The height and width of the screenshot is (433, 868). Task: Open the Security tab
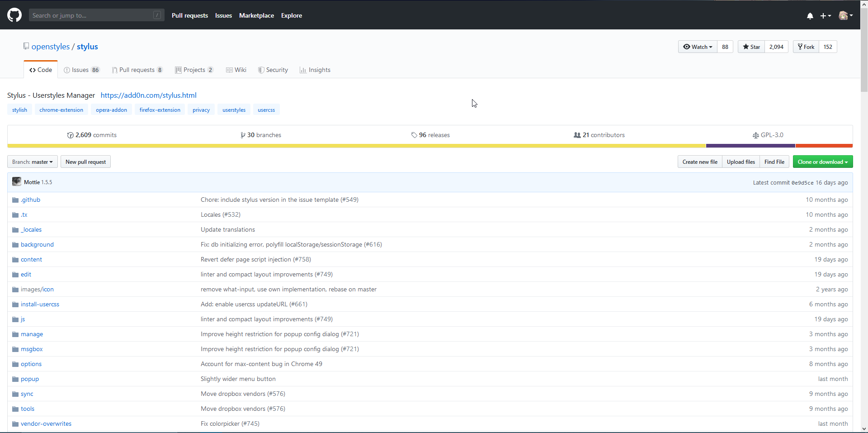point(273,70)
